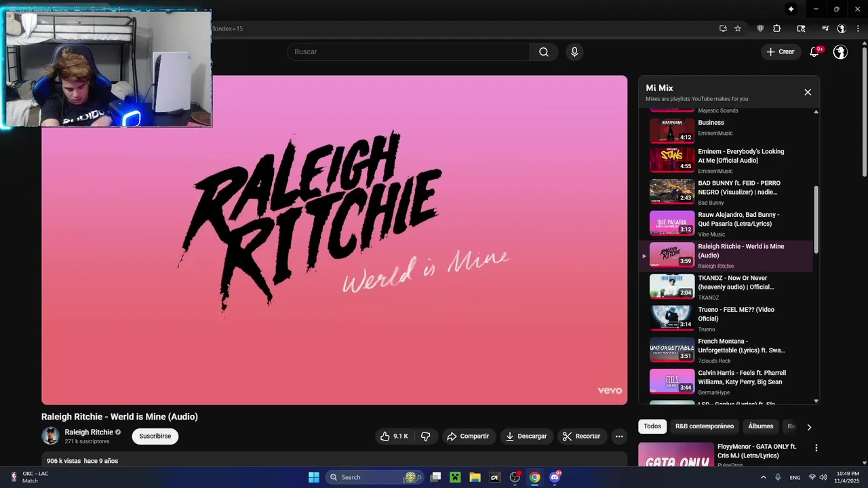
Task: Play Trueno FEEL ME?? video
Action: point(727,319)
